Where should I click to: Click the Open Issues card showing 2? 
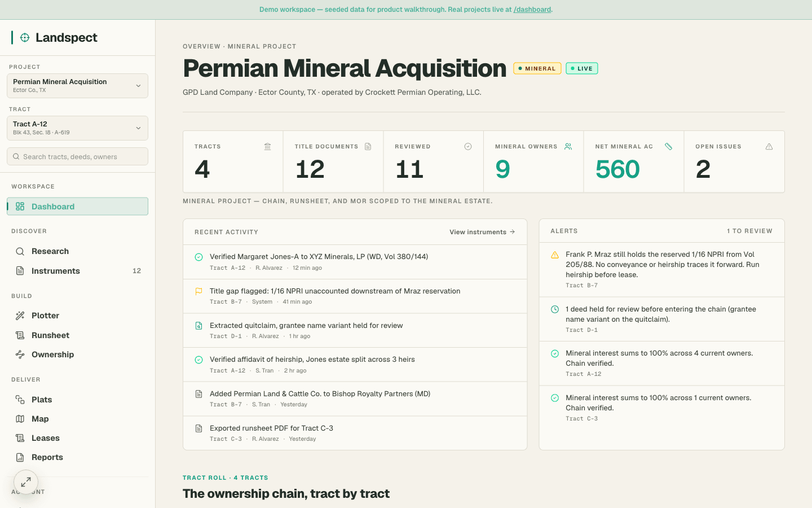[x=734, y=162]
